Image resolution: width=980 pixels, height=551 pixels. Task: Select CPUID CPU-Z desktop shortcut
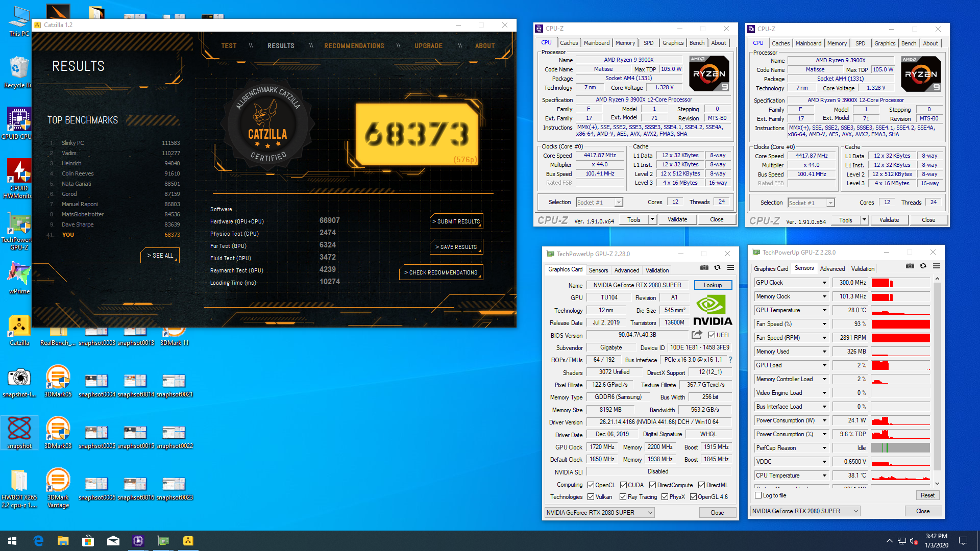18,123
